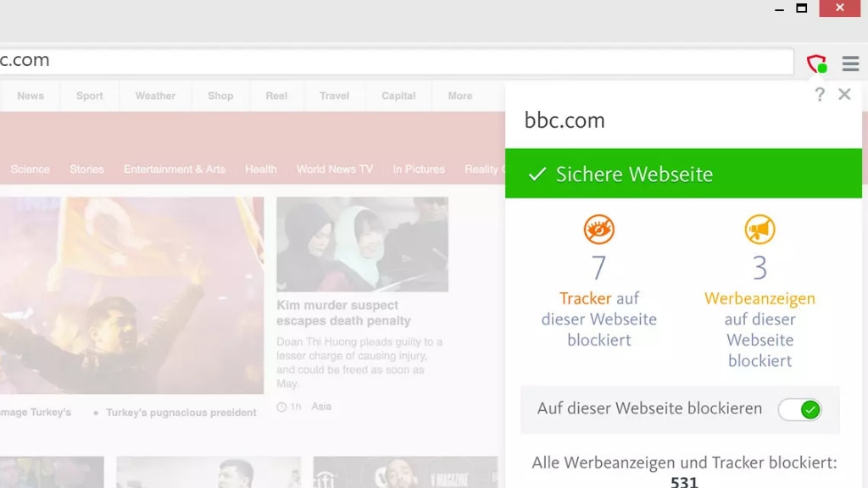The height and width of the screenshot is (488, 868).
Task: Close the browser window
Action: 840,8
